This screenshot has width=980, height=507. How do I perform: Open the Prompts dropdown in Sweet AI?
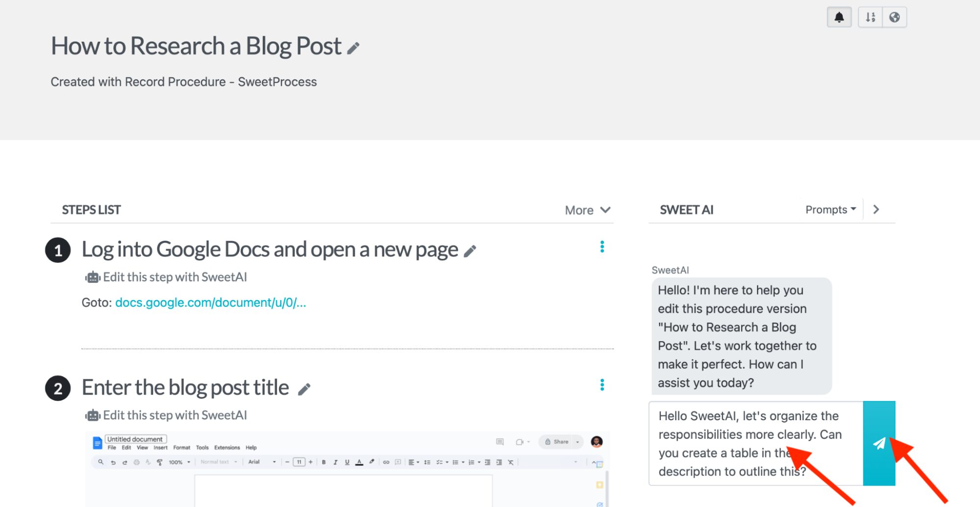(830, 209)
